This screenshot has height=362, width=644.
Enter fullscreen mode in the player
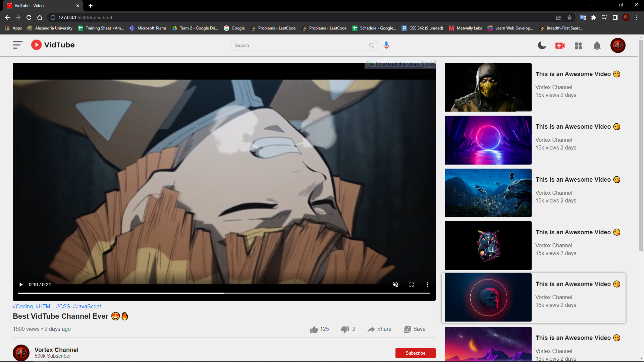412,285
